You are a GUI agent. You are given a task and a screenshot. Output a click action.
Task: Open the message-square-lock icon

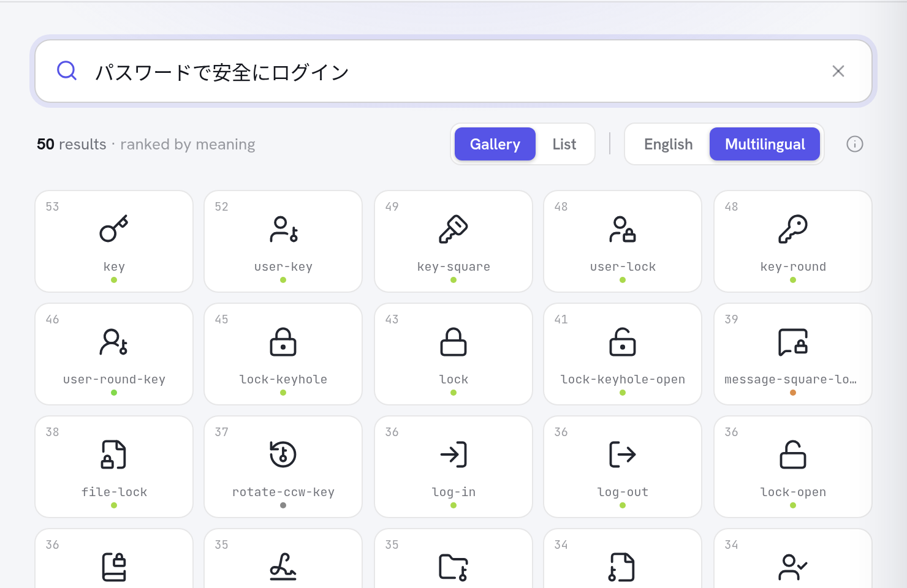(x=793, y=354)
